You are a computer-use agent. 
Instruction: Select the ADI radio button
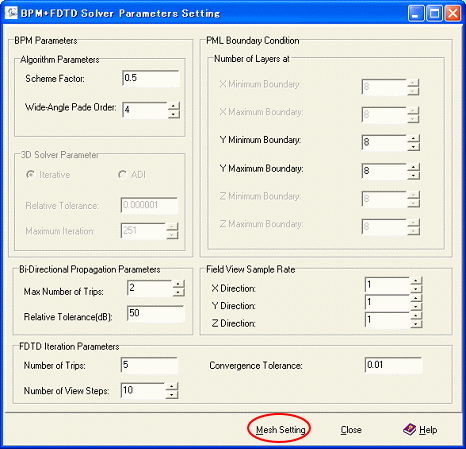point(122,175)
